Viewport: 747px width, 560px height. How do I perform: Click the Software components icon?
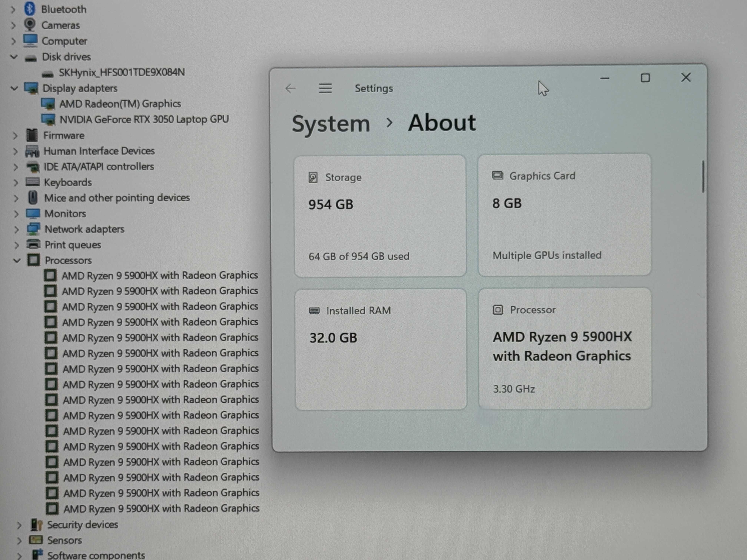[x=37, y=555]
